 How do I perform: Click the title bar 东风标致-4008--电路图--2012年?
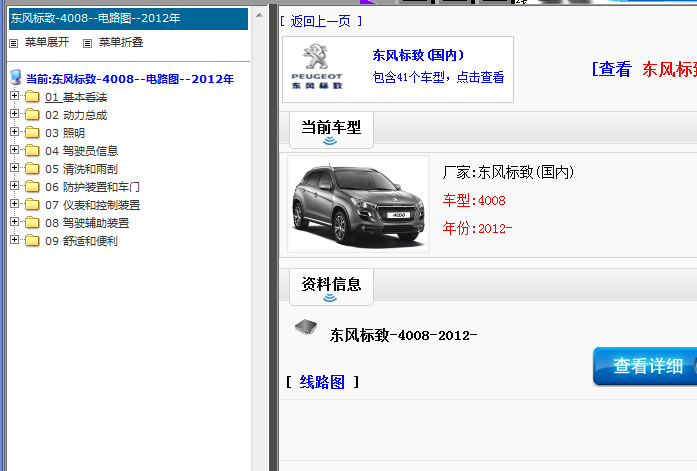click(128, 18)
